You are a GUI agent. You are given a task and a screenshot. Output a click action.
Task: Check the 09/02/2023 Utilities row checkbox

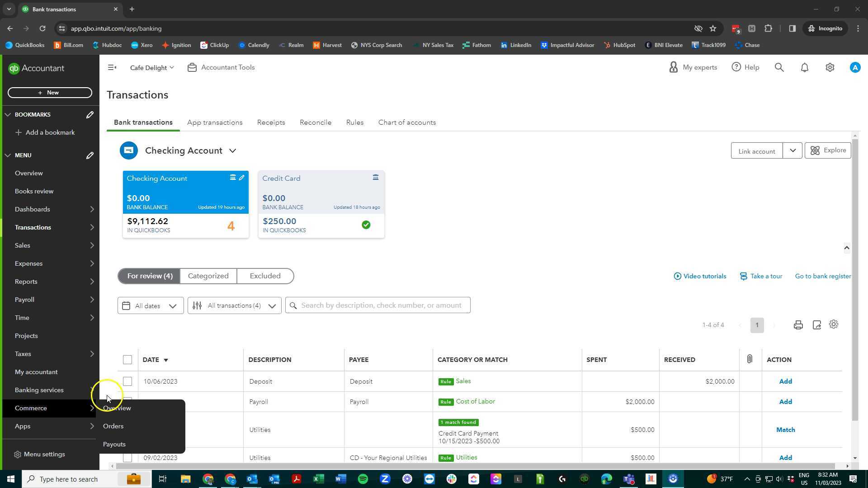[x=127, y=458]
